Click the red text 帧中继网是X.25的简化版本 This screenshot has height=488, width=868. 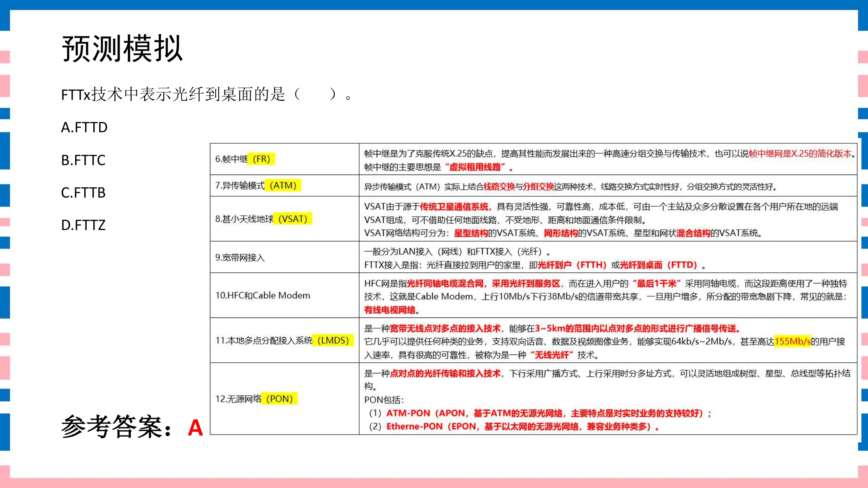click(x=800, y=154)
